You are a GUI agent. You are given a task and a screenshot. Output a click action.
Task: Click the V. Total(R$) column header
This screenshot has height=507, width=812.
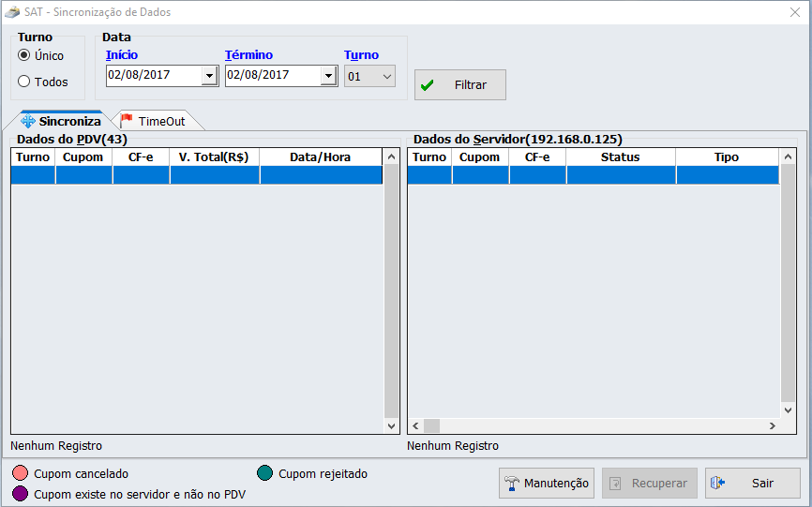[x=214, y=157]
